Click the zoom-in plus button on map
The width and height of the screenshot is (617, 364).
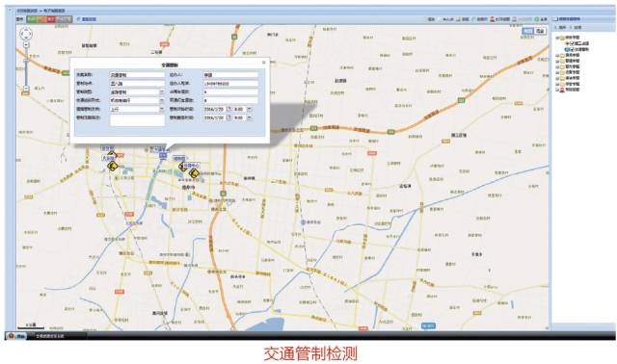[x=26, y=45]
